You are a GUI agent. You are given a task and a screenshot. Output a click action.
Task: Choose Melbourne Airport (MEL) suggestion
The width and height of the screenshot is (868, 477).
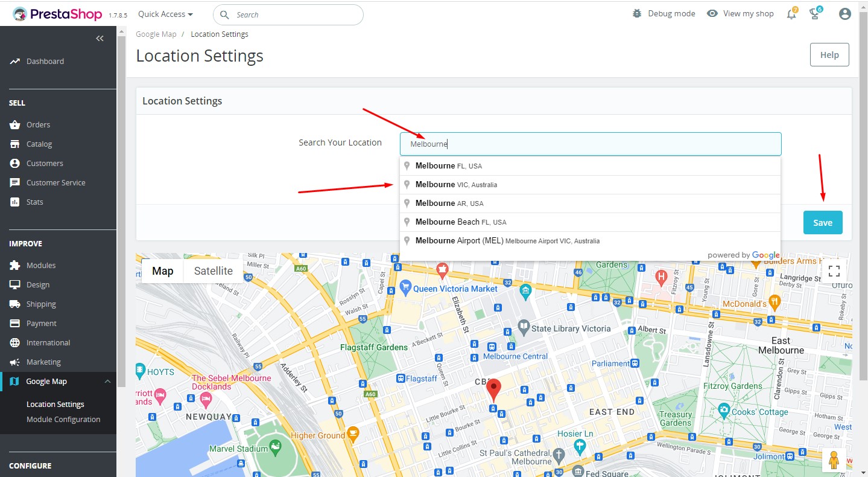tap(591, 240)
